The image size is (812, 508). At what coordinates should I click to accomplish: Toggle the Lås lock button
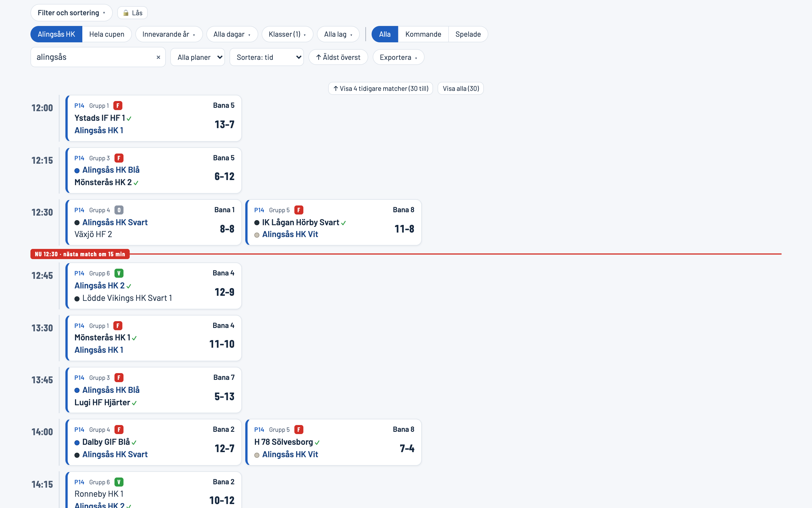point(133,13)
